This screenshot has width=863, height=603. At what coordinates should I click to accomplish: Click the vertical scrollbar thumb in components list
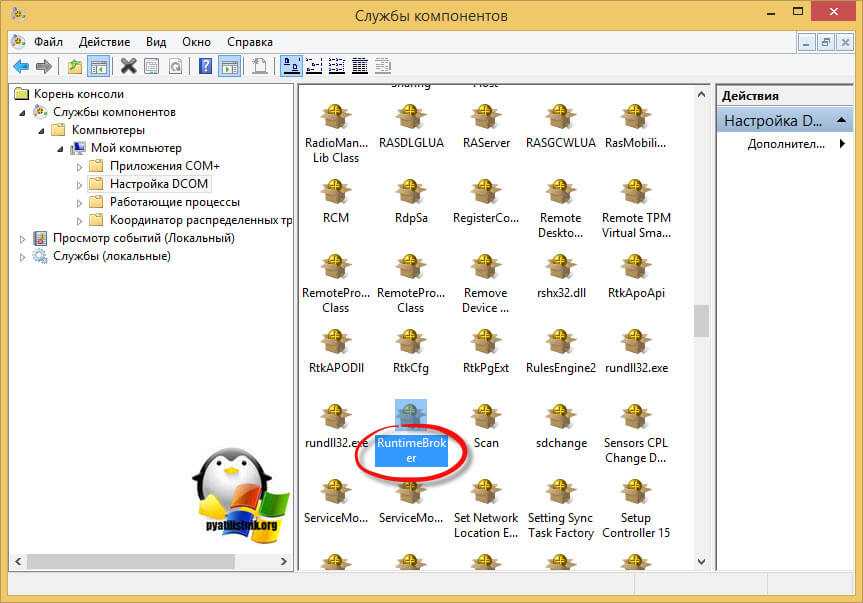click(x=701, y=320)
